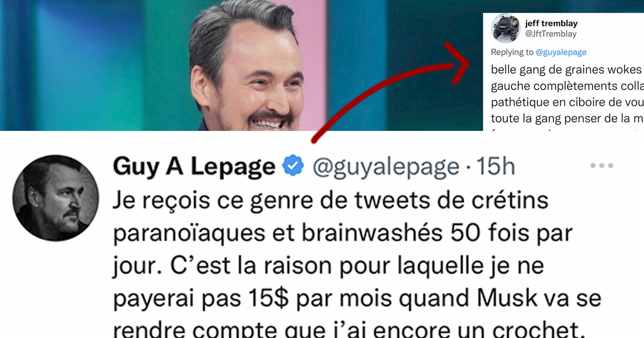Click the 'pathétique en ciboire' reply line

tap(567, 102)
